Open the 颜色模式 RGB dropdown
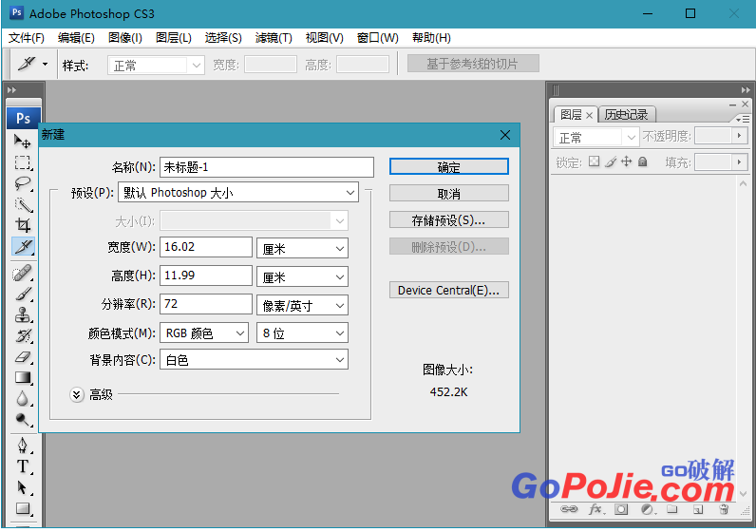 [204, 332]
